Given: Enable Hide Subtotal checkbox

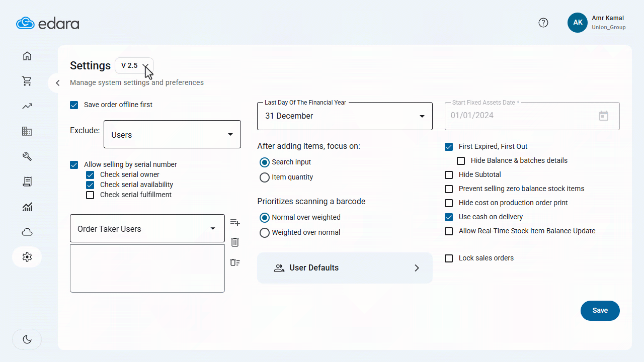Looking at the screenshot, I should tap(449, 174).
